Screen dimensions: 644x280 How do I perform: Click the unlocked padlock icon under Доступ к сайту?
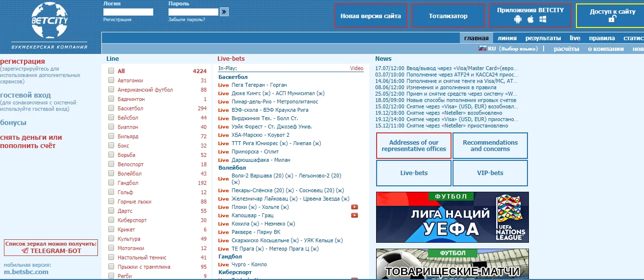(x=612, y=19)
